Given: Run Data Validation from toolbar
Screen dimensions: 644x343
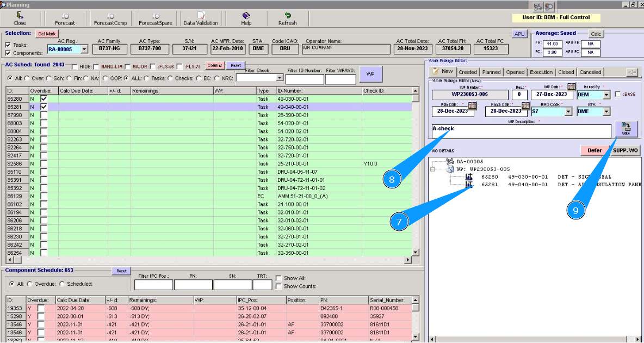Looking at the screenshot, I should (x=201, y=19).
